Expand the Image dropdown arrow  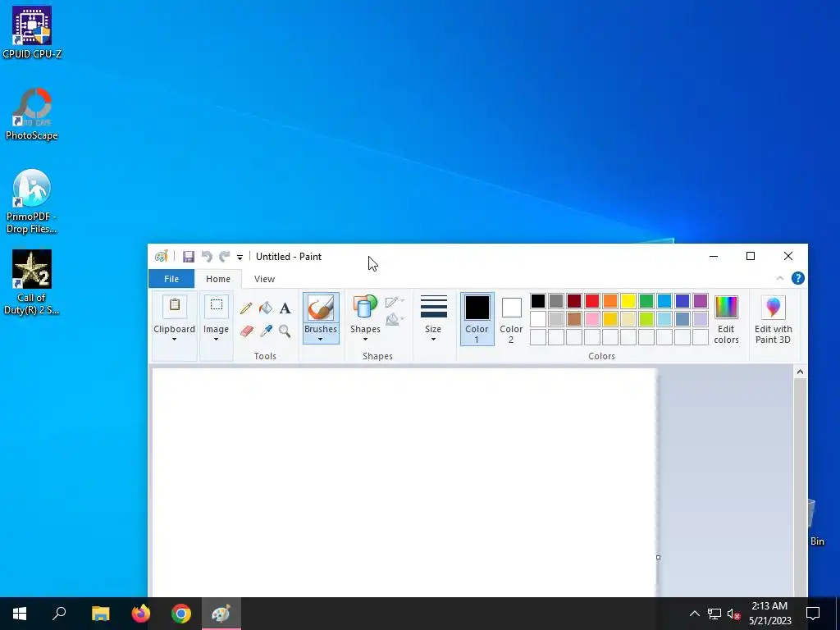click(216, 339)
